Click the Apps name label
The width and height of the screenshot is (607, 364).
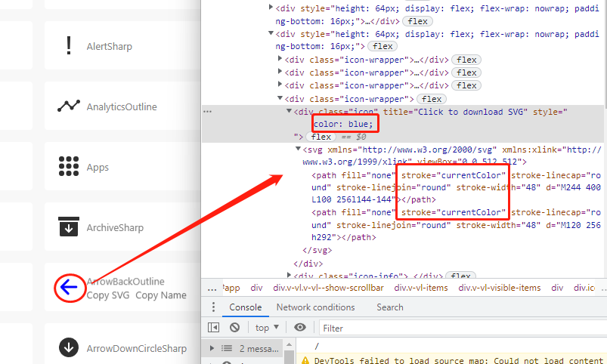coord(98,168)
